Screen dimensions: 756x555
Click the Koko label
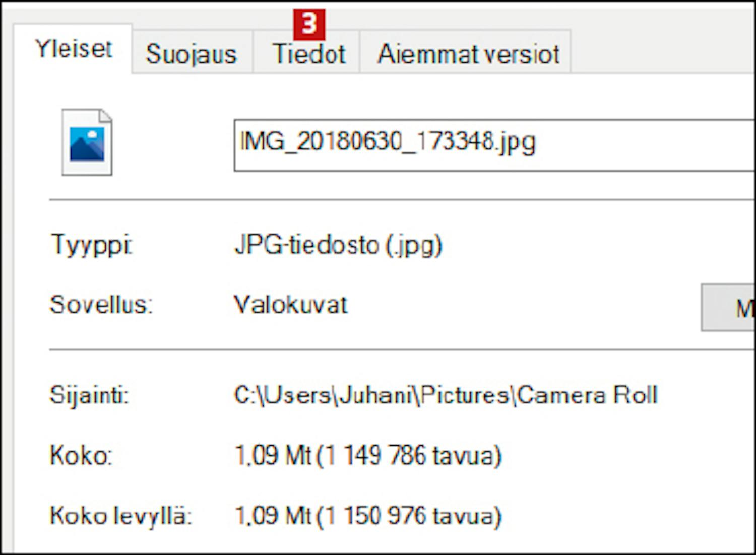pos(81,455)
